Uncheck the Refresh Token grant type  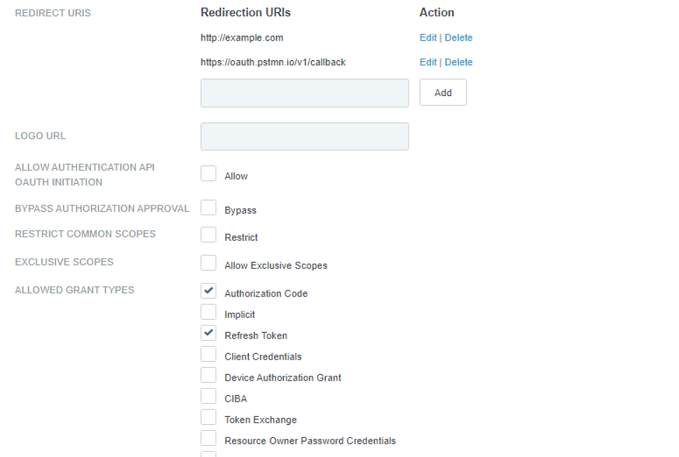pyautogui.click(x=208, y=333)
